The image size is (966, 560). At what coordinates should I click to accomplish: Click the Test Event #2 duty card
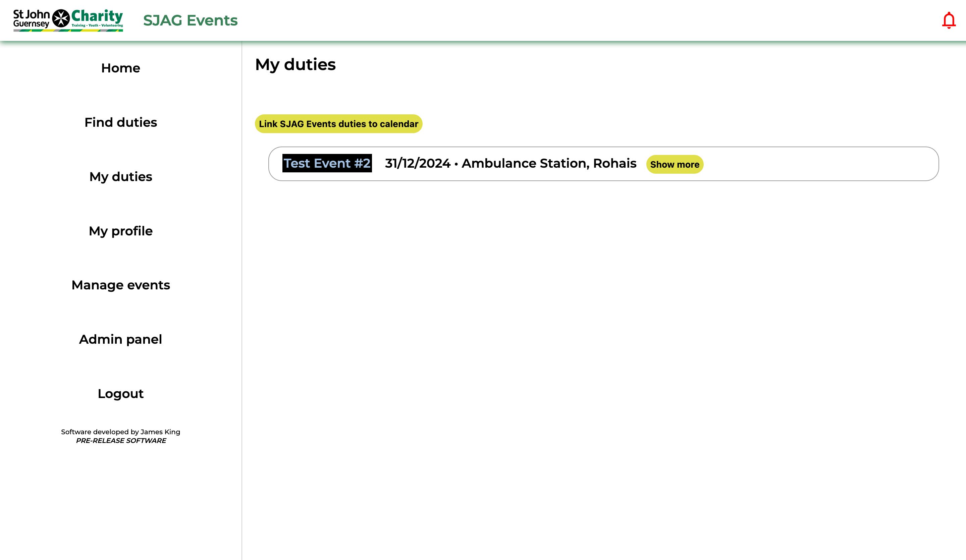click(820, 164)
